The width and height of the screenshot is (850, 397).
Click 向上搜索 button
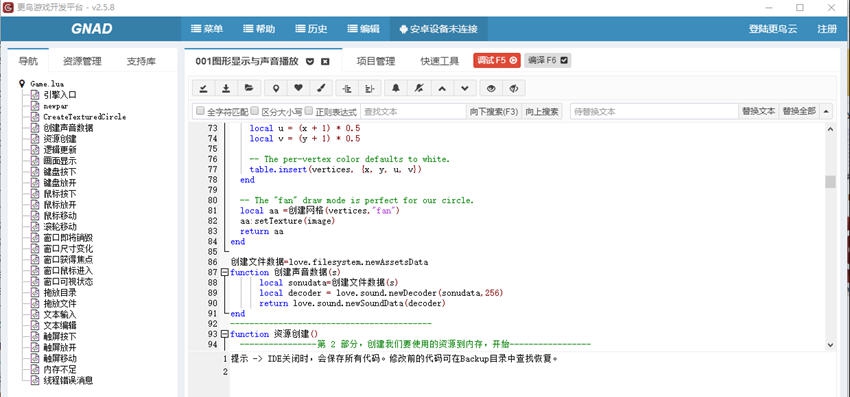542,111
